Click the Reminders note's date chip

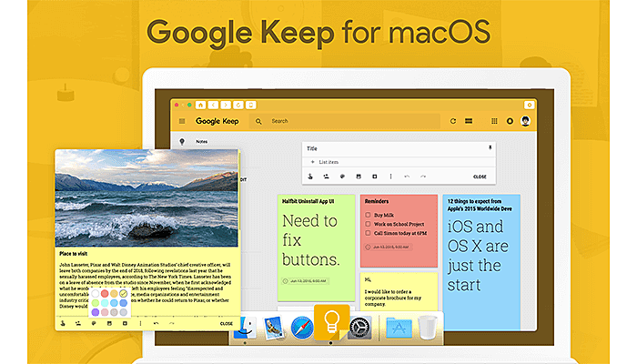[389, 247]
